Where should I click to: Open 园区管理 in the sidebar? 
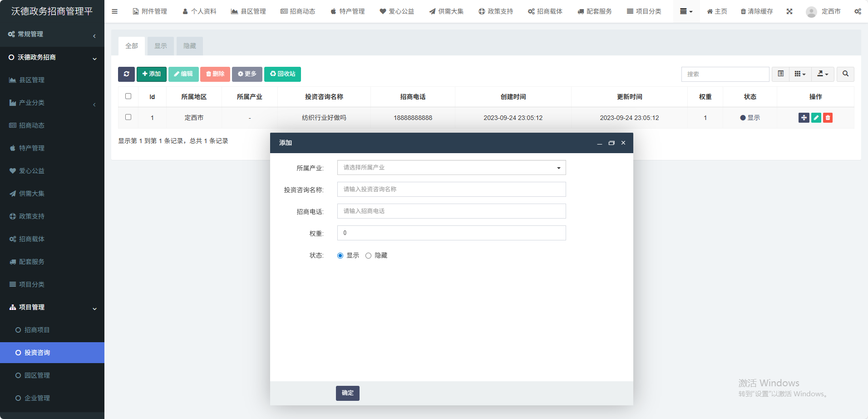[x=37, y=375]
